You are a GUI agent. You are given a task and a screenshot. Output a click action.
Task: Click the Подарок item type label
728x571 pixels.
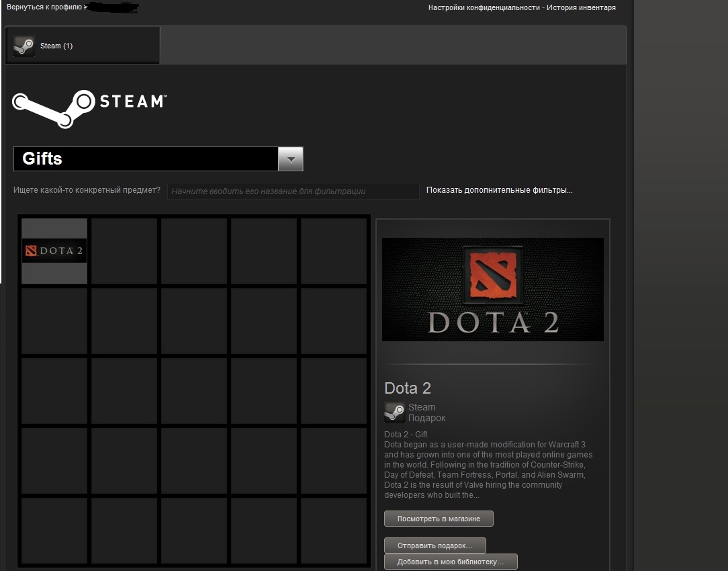(426, 418)
